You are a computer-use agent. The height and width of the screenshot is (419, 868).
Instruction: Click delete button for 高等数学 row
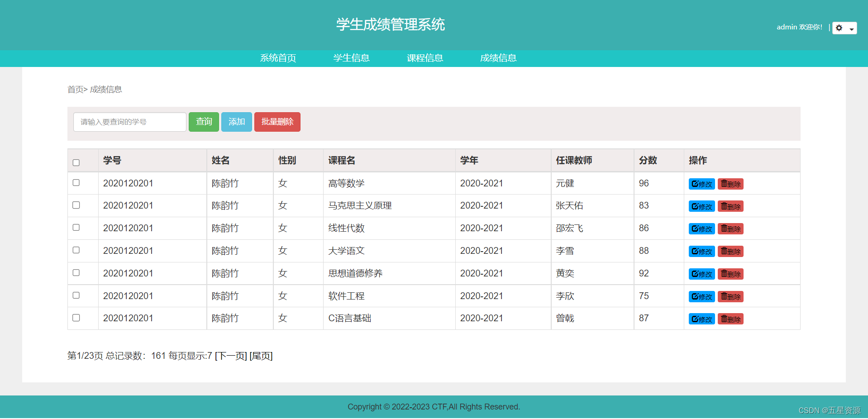(730, 184)
